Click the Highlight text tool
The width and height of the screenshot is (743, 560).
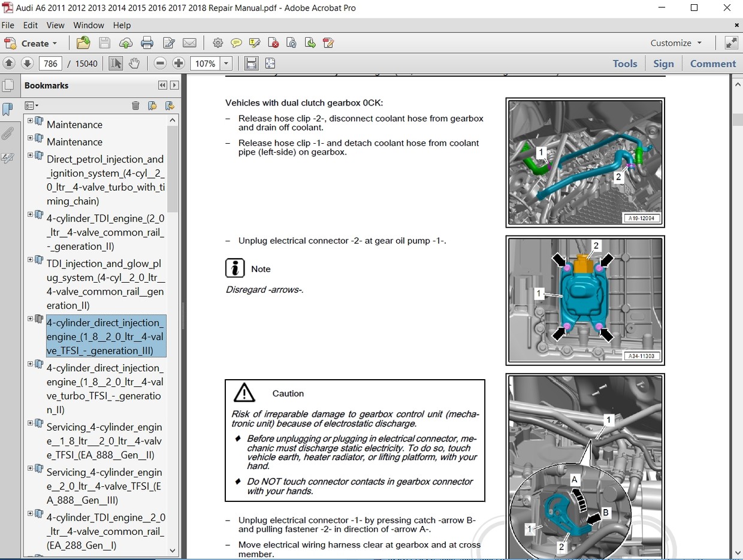(255, 43)
